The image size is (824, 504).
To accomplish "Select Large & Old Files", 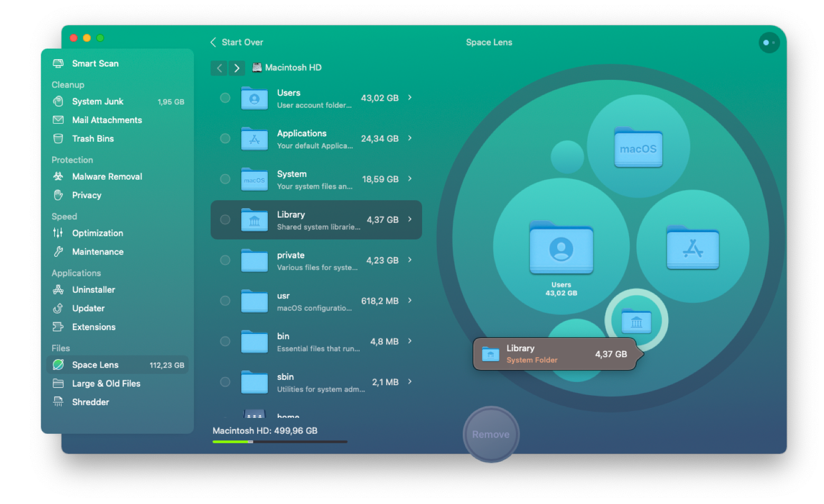I will (x=117, y=384).
